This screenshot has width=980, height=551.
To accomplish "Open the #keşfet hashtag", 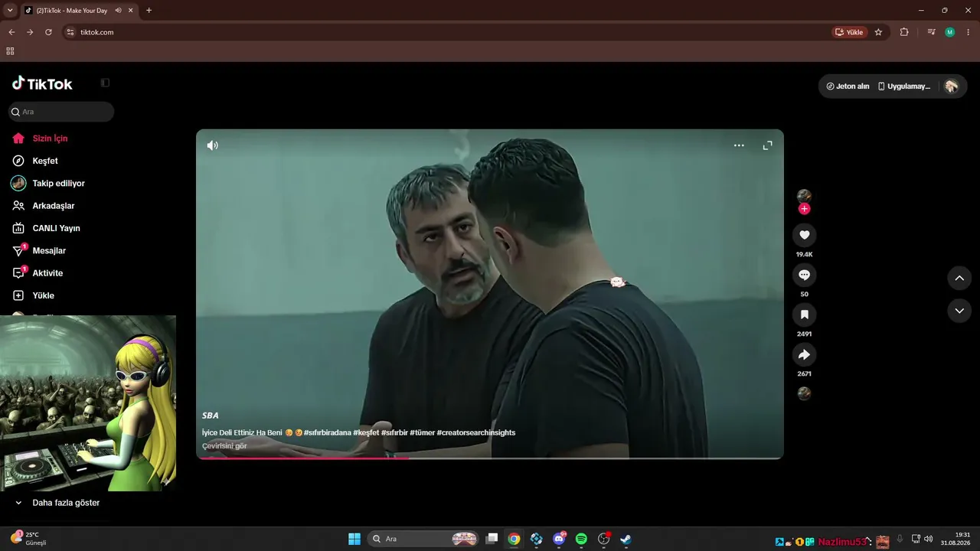I will tap(366, 432).
